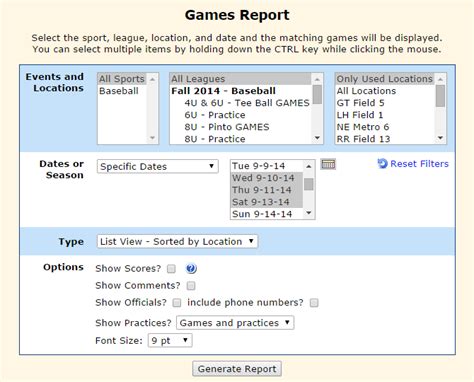
Task: Select LH Field 1 location
Action: (x=385, y=115)
